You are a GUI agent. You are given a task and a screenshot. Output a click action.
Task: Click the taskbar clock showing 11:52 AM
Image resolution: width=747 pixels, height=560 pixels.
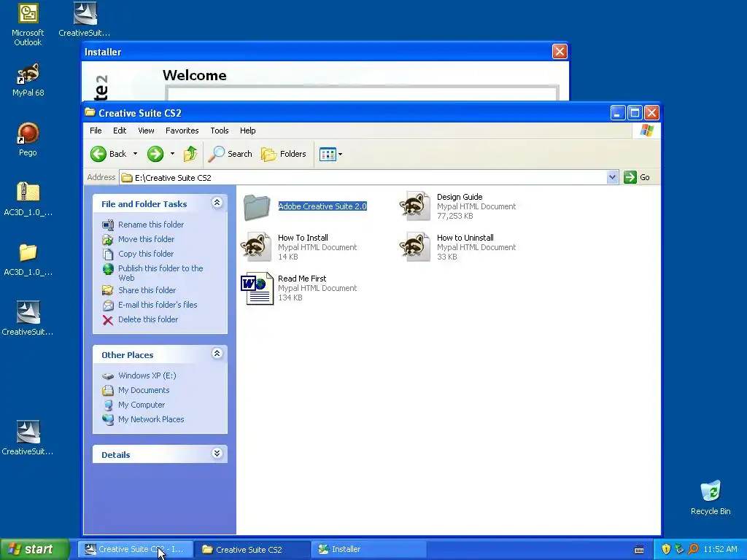click(720, 550)
